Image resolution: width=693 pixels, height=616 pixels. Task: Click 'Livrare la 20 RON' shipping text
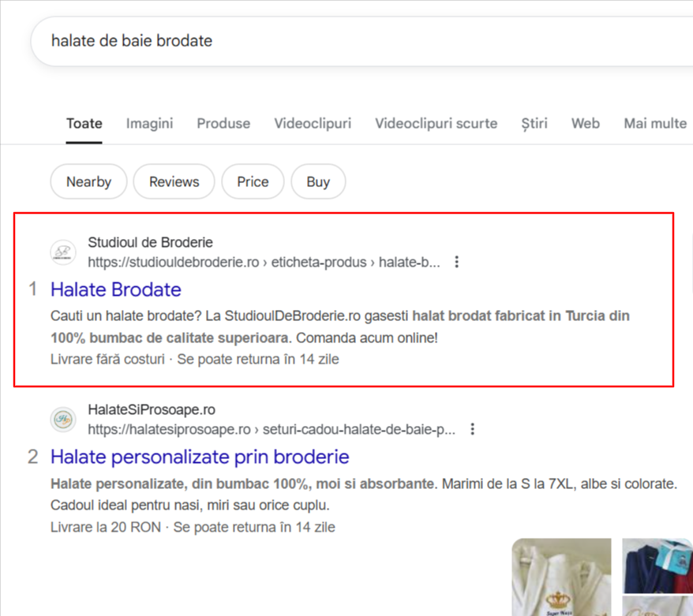106,527
